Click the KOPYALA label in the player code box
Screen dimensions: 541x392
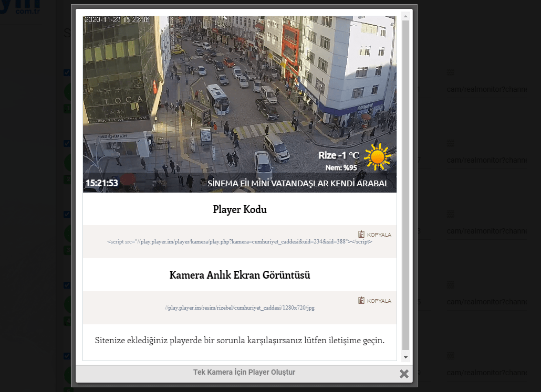pos(379,235)
